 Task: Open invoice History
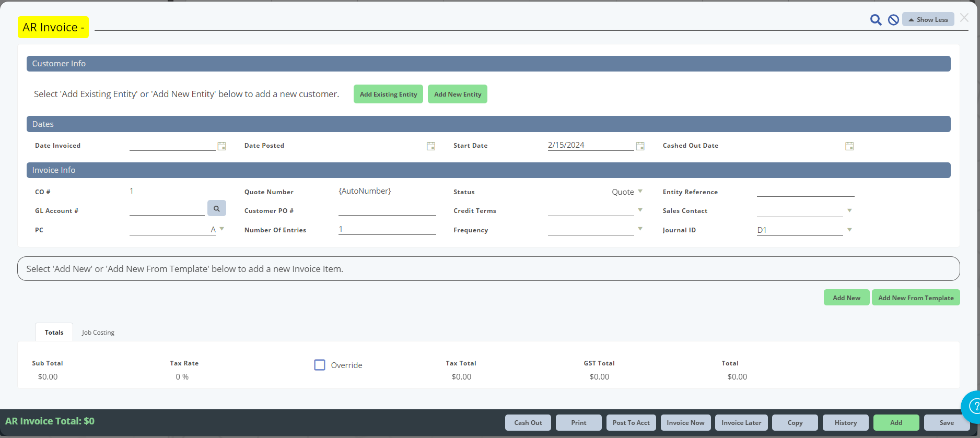point(846,423)
